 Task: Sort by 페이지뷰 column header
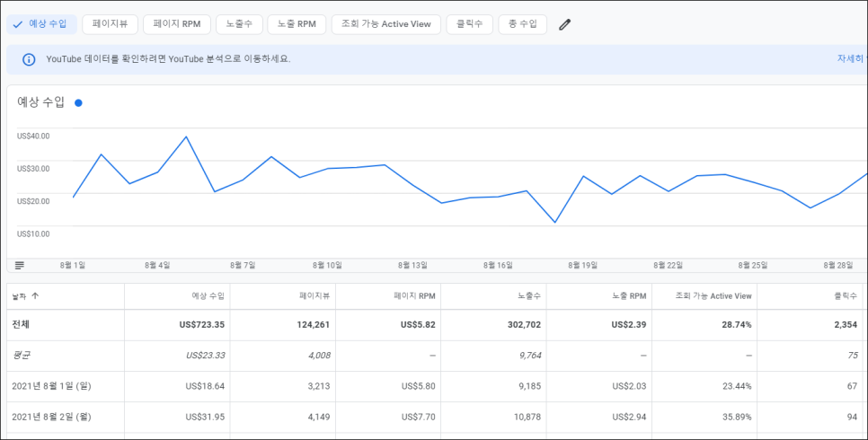tap(314, 296)
